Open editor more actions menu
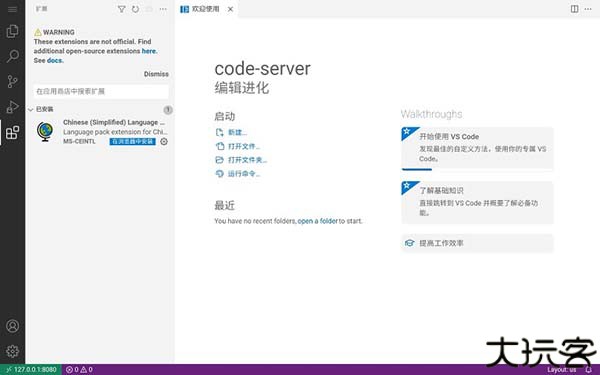 pyautogui.click(x=588, y=9)
